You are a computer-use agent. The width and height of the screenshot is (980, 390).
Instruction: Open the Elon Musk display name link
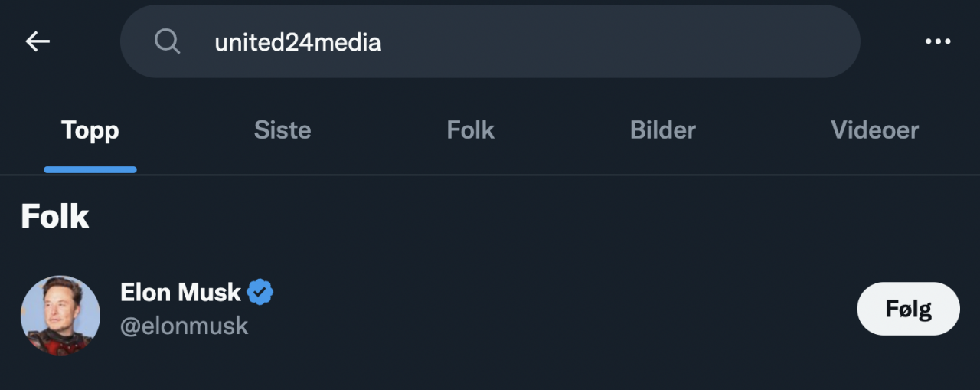181,292
